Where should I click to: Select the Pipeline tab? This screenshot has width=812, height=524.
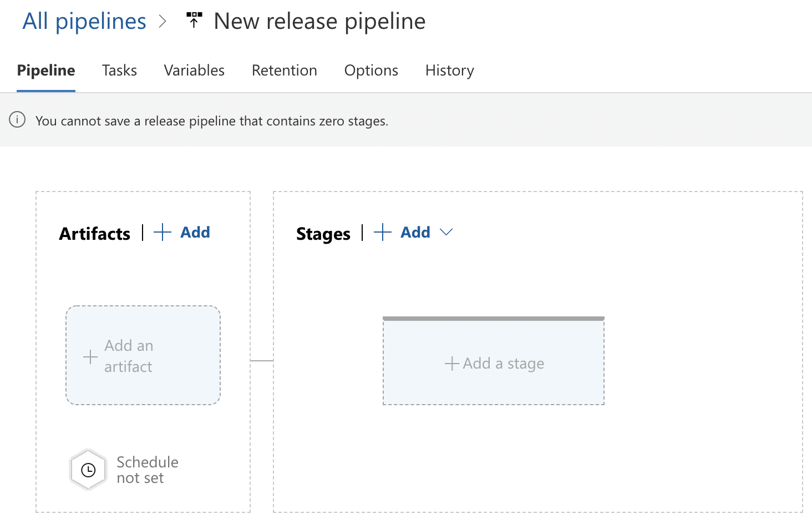(46, 70)
